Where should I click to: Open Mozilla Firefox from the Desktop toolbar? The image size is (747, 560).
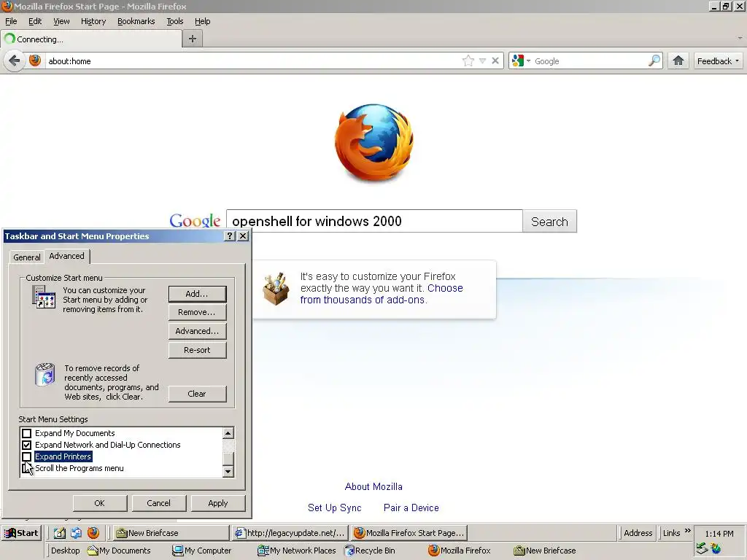460,551
